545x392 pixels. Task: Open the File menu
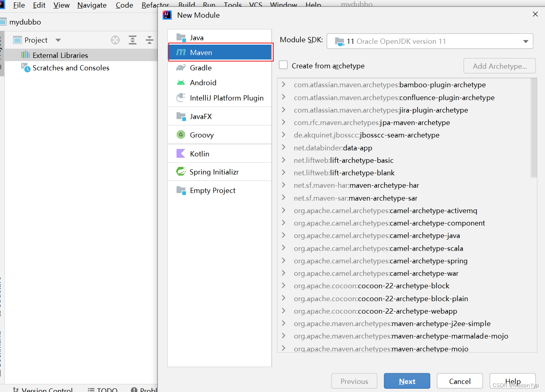(19, 5)
